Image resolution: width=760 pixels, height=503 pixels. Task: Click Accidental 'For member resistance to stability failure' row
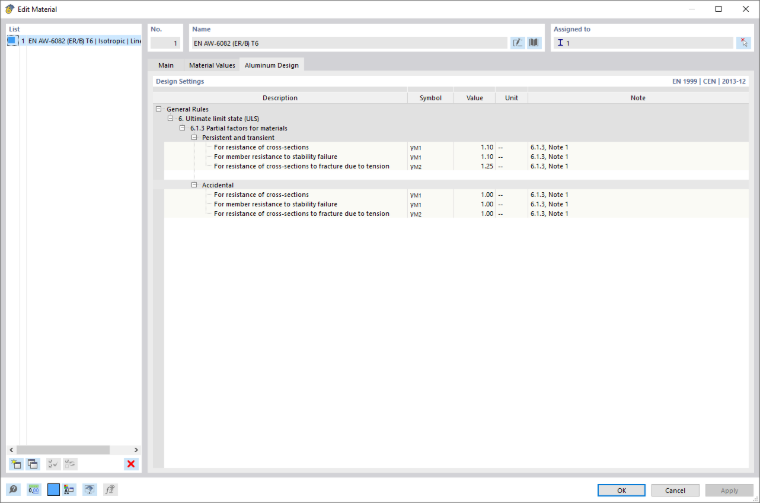point(456,204)
